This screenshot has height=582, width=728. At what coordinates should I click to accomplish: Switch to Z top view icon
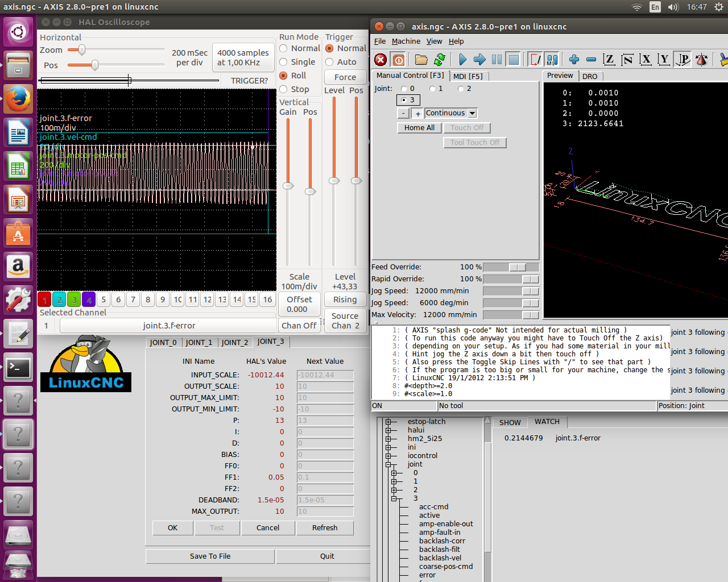coord(609,60)
